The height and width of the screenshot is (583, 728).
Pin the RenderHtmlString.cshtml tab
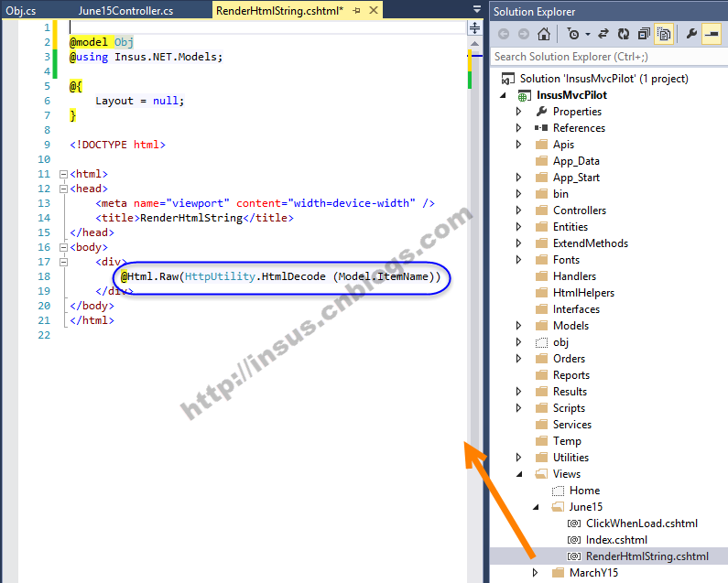[357, 10]
